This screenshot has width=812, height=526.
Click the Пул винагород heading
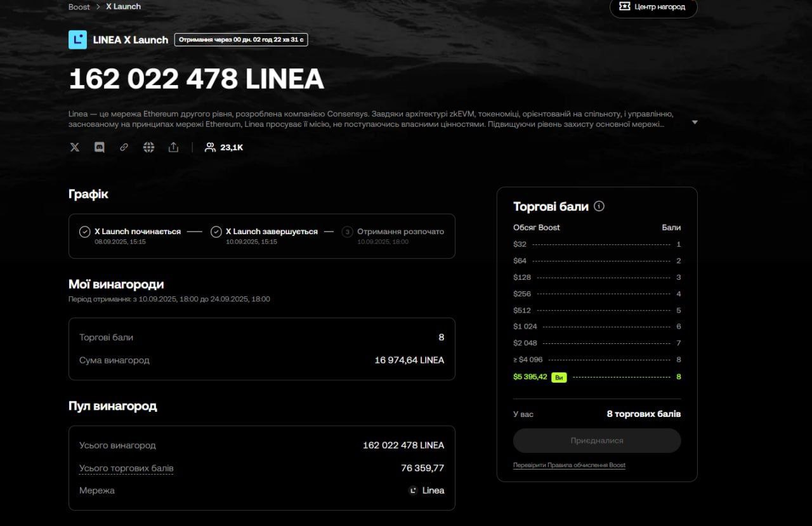point(112,406)
